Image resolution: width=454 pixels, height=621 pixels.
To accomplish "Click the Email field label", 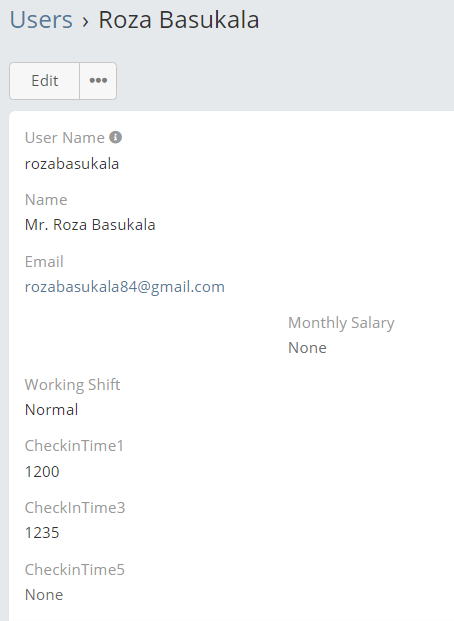I will 44,262.
